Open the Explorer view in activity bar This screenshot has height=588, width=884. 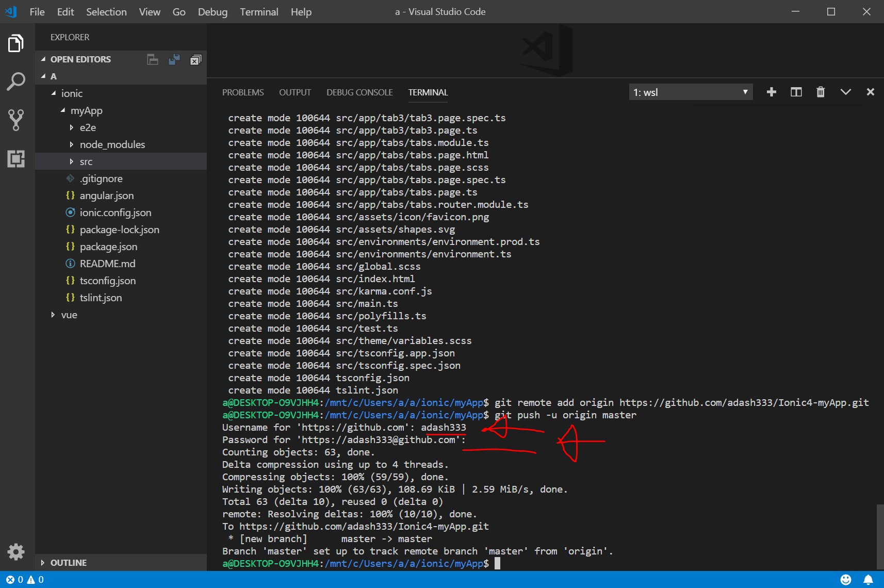pos(16,44)
